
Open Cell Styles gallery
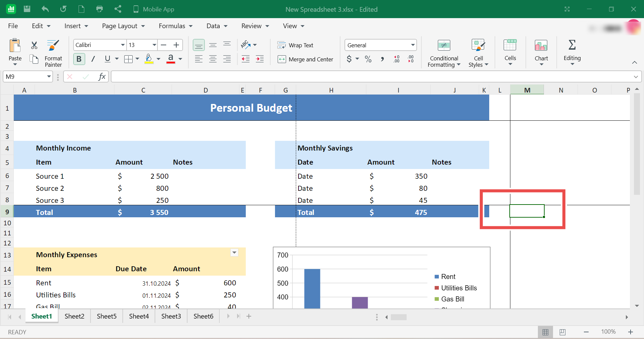(x=478, y=53)
